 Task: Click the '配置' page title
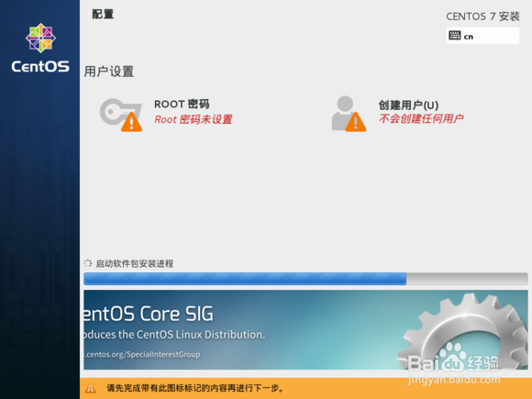[x=103, y=15]
